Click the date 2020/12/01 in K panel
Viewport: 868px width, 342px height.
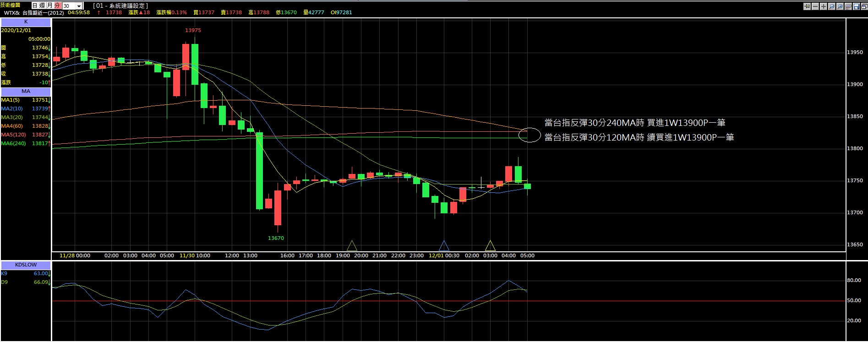[x=16, y=30]
